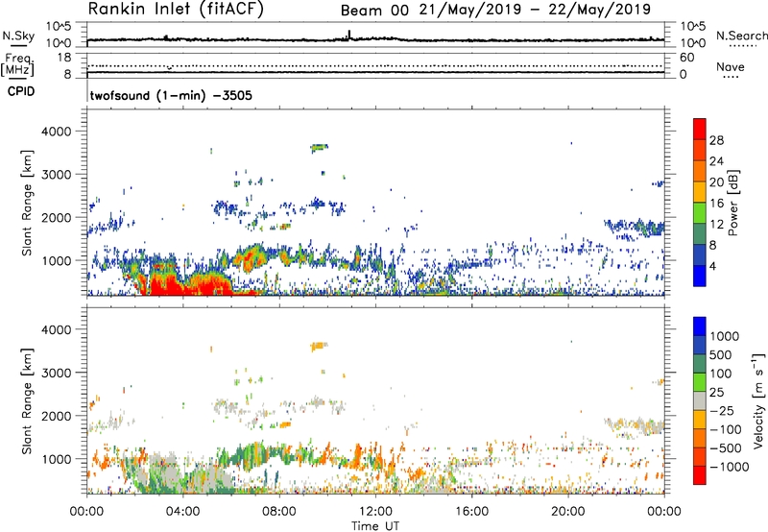Click 'Slant Range [km]' label of velocity panel
Image resolution: width=768 pixels, height=532 pixels.
tap(27, 400)
